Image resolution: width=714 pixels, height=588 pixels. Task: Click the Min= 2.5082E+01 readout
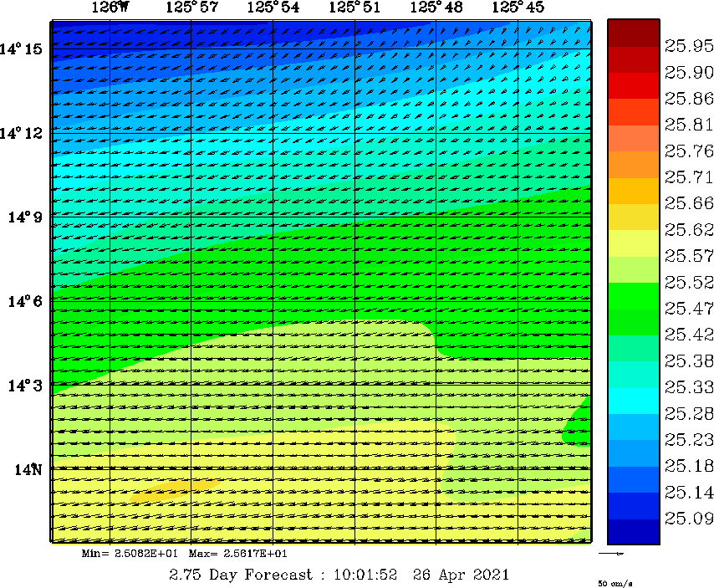click(x=130, y=554)
